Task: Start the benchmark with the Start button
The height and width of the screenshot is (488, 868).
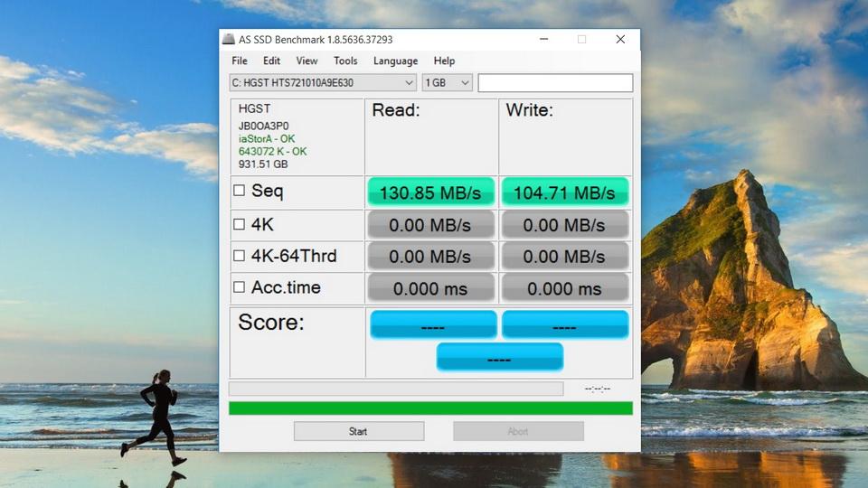Action: [x=359, y=431]
